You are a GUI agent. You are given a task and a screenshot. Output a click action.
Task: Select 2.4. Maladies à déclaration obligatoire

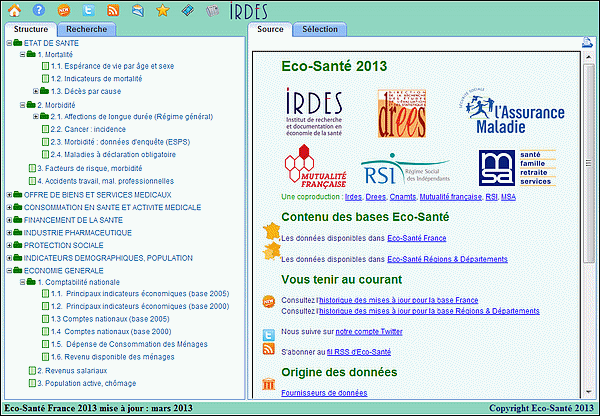tap(113, 155)
